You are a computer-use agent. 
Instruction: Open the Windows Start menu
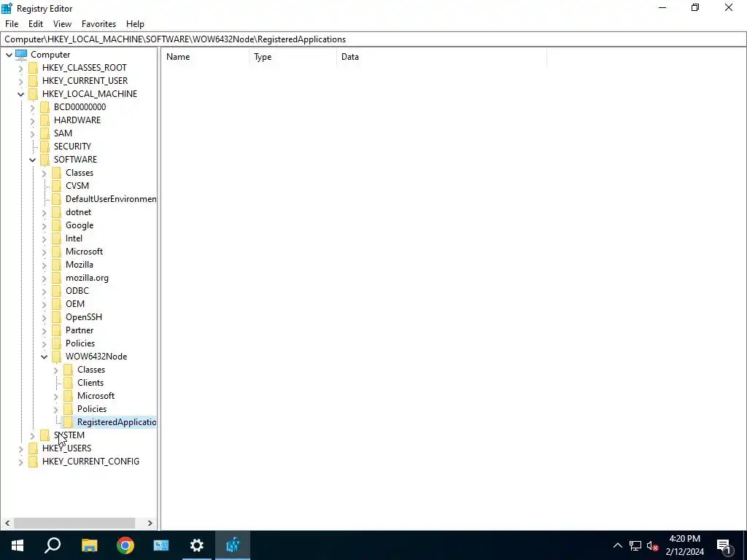(18, 545)
